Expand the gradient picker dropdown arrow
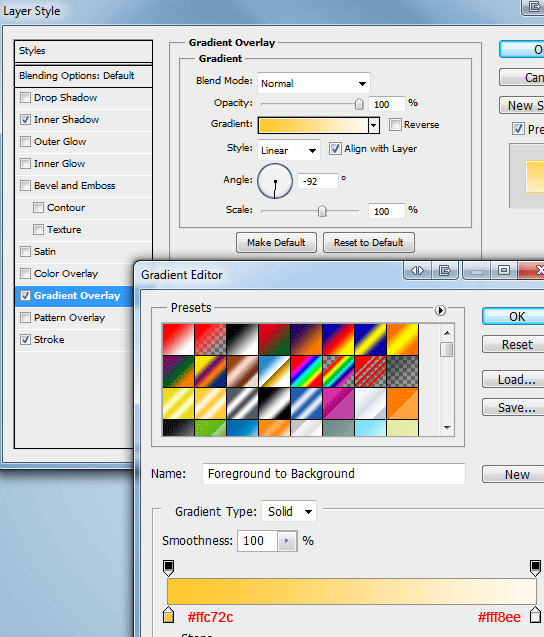 (x=374, y=126)
